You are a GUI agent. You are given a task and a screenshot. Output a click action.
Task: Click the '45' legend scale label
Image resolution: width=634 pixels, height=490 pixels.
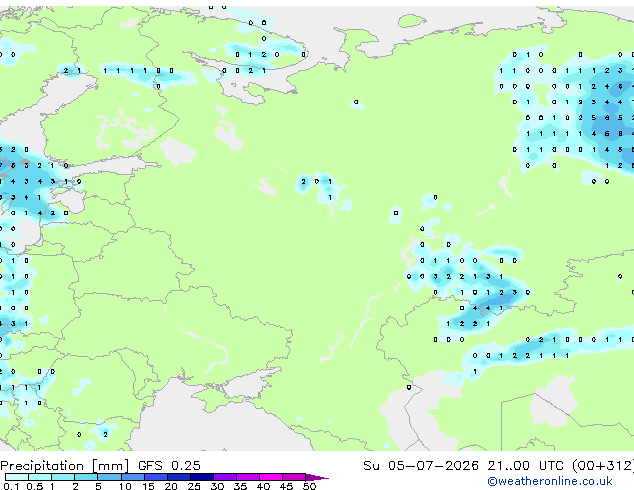point(286,486)
